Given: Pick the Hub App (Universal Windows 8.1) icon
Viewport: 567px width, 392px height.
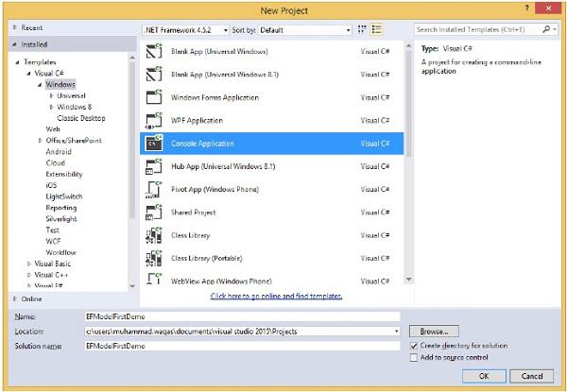Looking at the screenshot, I should coord(154,166).
